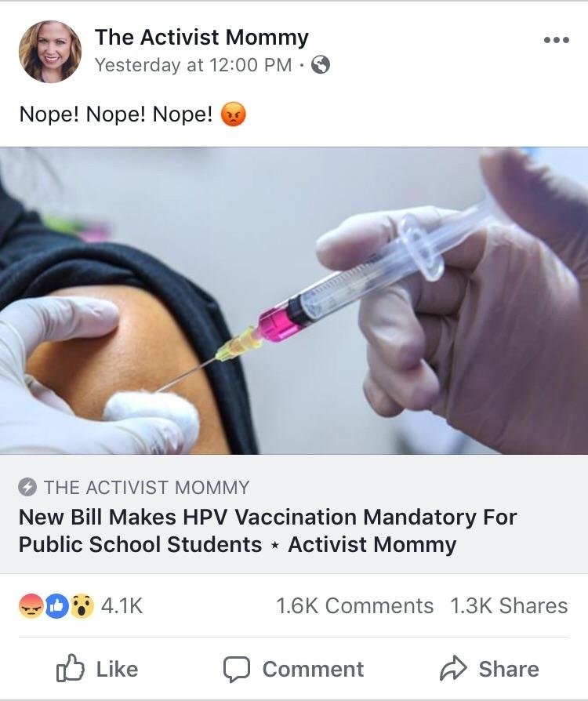Image resolution: width=588 pixels, height=701 pixels.
Task: Click THE ACTIVIST MOMMY source label
Action: (147, 487)
